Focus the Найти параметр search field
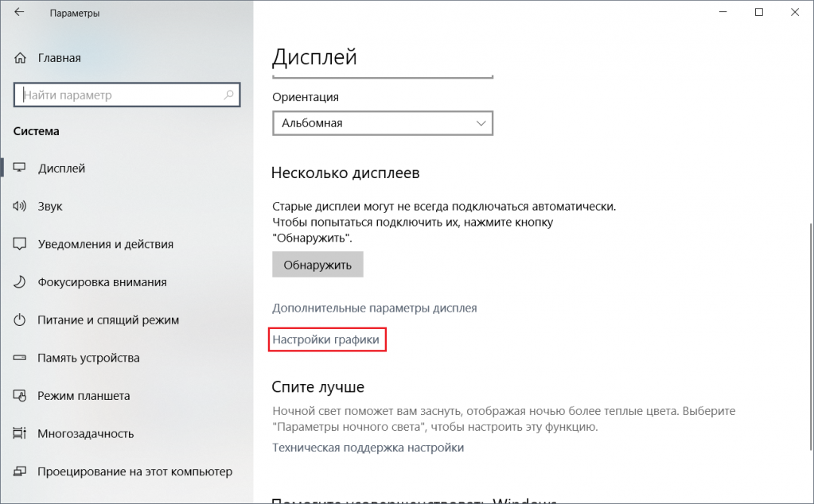This screenshot has width=814, height=504. point(119,95)
